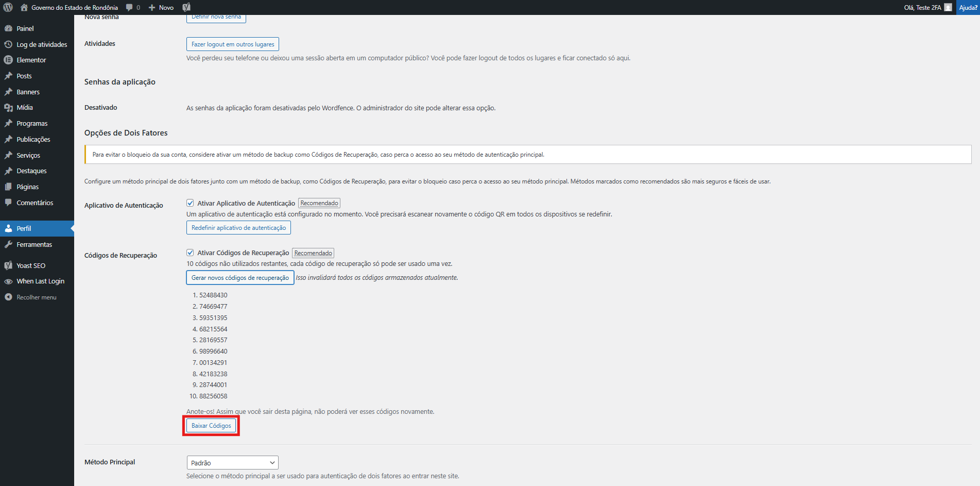The height and width of the screenshot is (486, 980).
Task: Click the Baixar Códigos button
Action: [211, 426]
